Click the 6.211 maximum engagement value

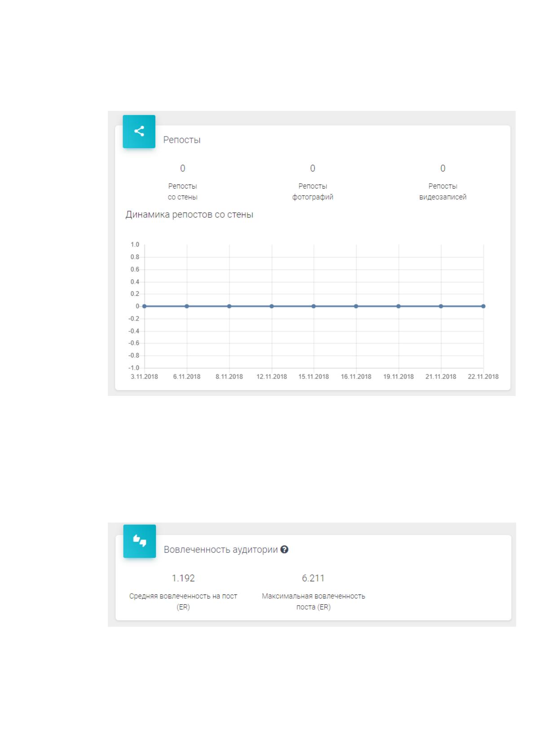[313, 578]
